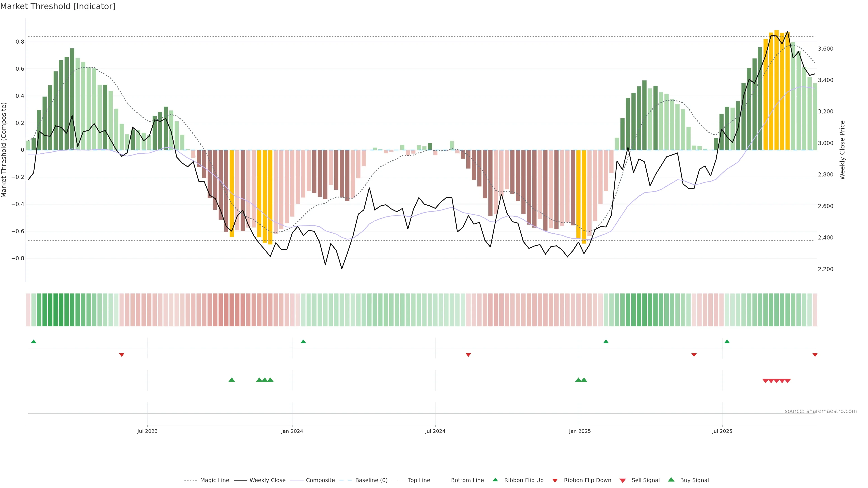Toggle the Baseline (0) legend entry
Viewport: 868px width, 488px height.
371,480
